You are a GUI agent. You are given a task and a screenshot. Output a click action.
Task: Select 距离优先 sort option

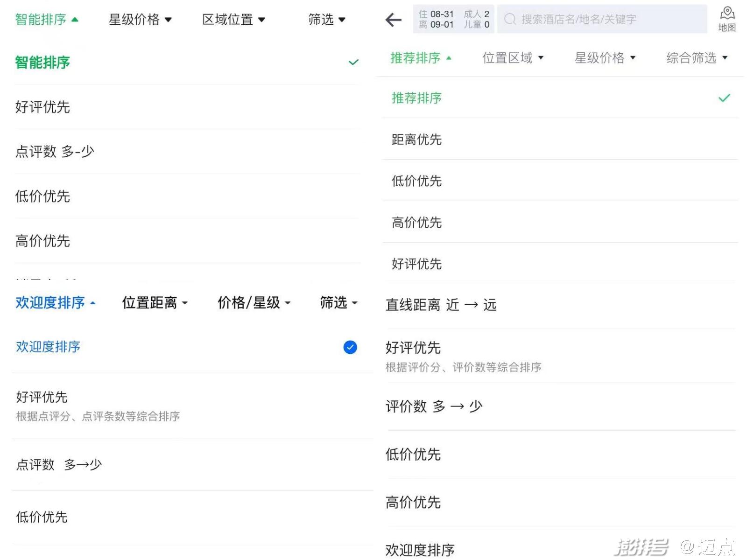[x=416, y=140]
